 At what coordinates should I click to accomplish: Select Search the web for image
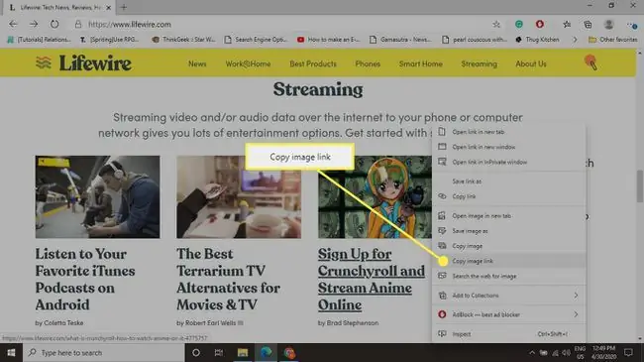click(509, 276)
